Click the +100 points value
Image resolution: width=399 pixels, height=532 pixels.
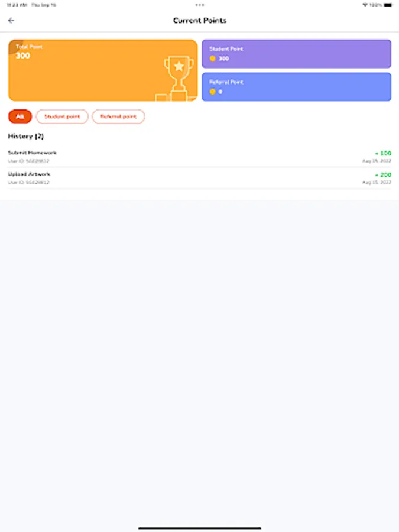pyautogui.click(x=383, y=153)
